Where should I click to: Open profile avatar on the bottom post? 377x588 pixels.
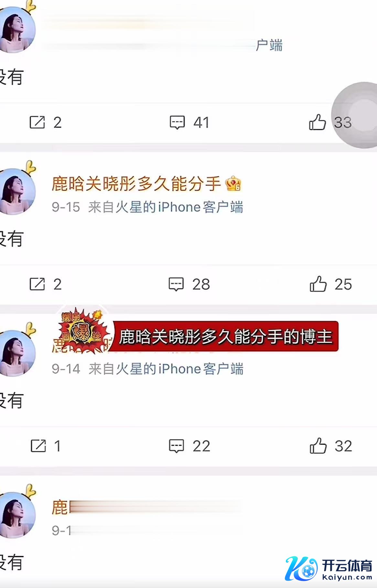tap(17, 515)
